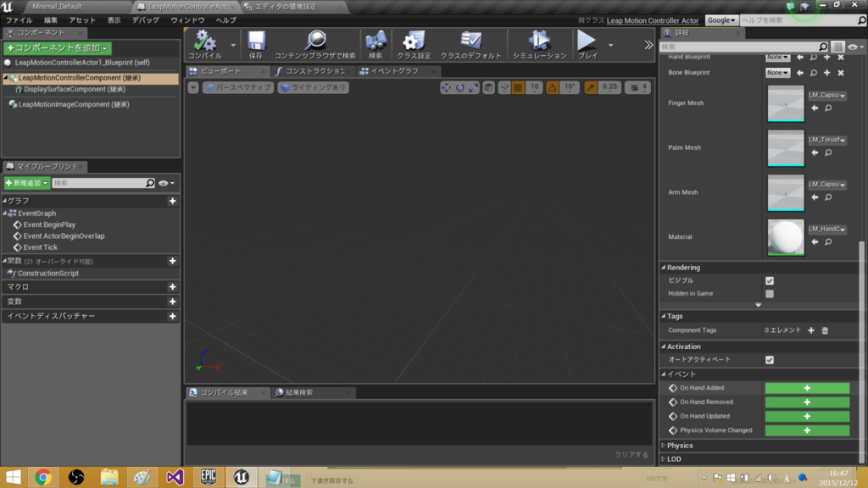Open Palm Mesh asset dropdown

point(827,140)
